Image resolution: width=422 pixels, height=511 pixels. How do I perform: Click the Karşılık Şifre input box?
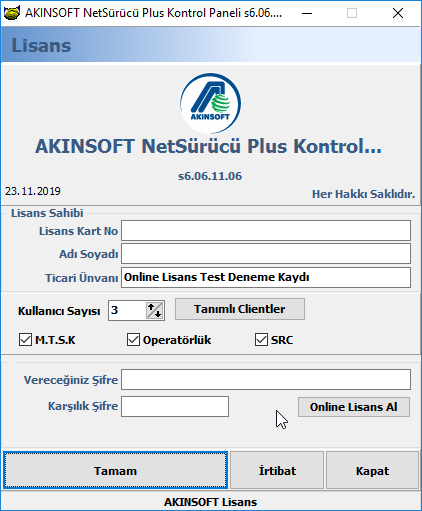pos(175,406)
